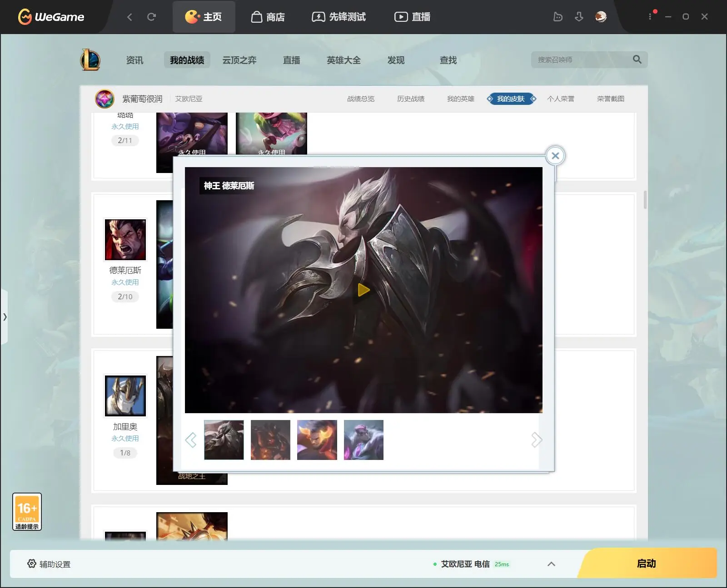Click the search magnifier icon
This screenshot has width=727, height=588.
coord(637,59)
